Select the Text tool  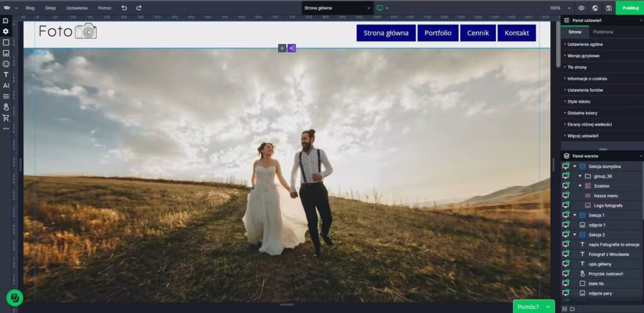tap(6, 75)
